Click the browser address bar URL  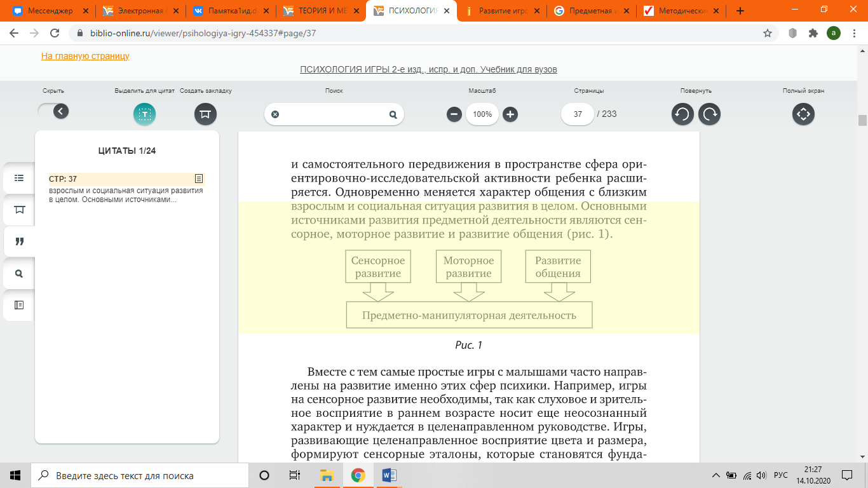(x=201, y=33)
